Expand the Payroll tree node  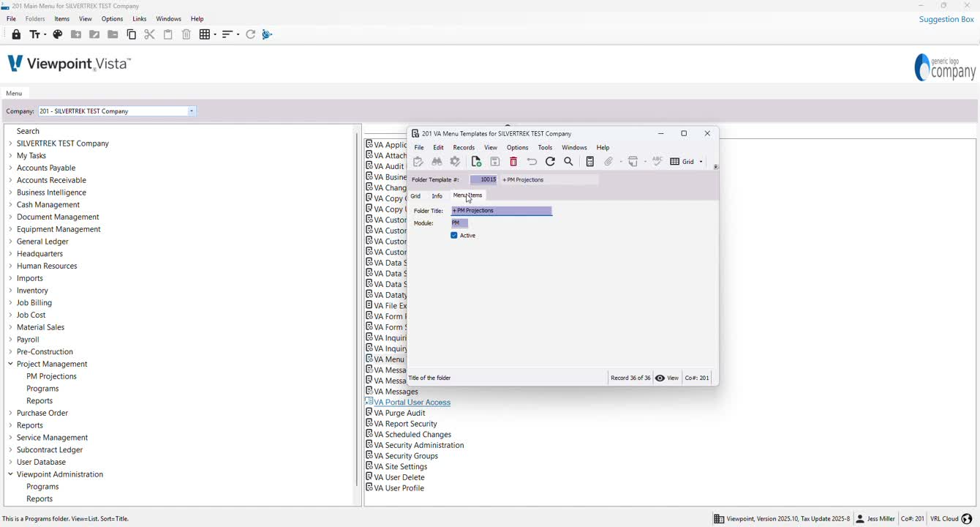10,340
